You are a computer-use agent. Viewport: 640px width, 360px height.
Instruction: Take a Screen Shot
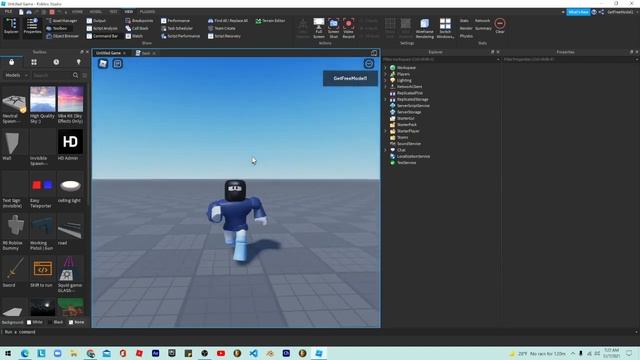pyautogui.click(x=333, y=28)
